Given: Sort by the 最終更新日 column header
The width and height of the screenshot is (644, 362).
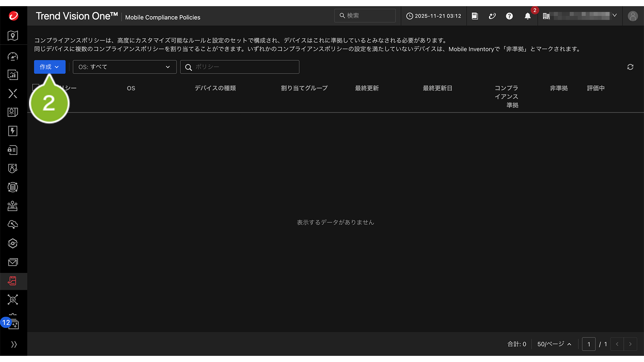Looking at the screenshot, I should click(437, 88).
